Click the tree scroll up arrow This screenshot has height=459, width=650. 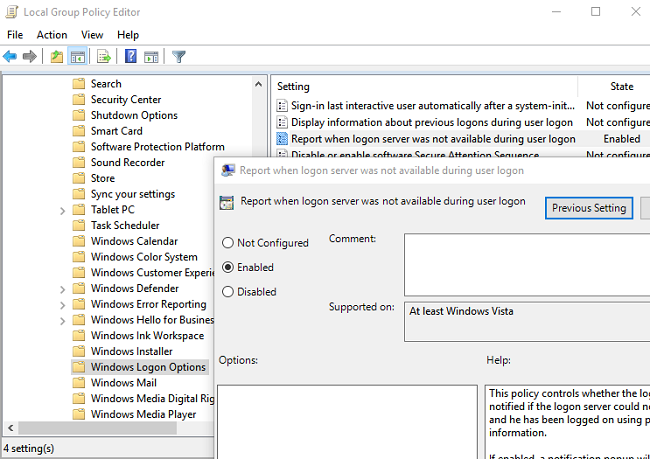[258, 84]
